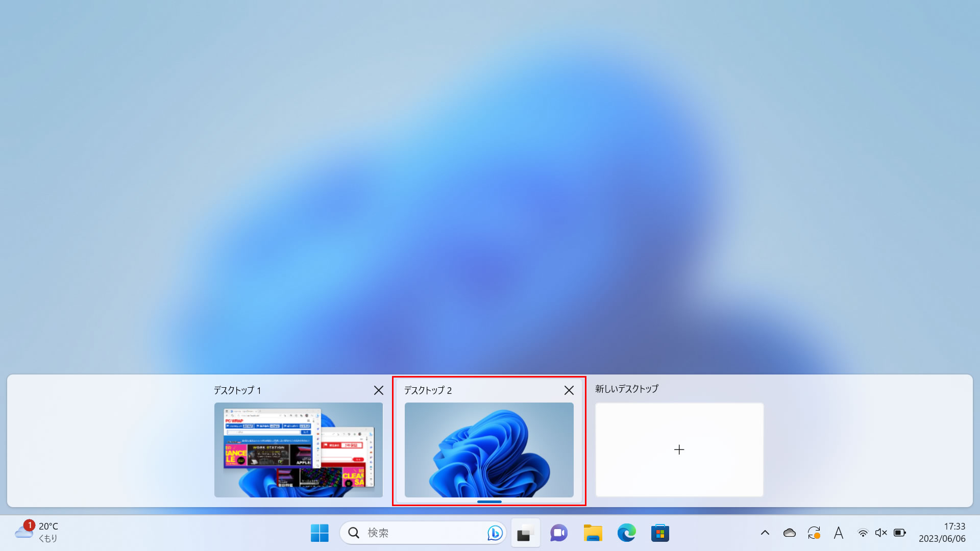Toggle the IME input mode A indicator
Viewport: 980px width, 551px height.
pos(839,533)
